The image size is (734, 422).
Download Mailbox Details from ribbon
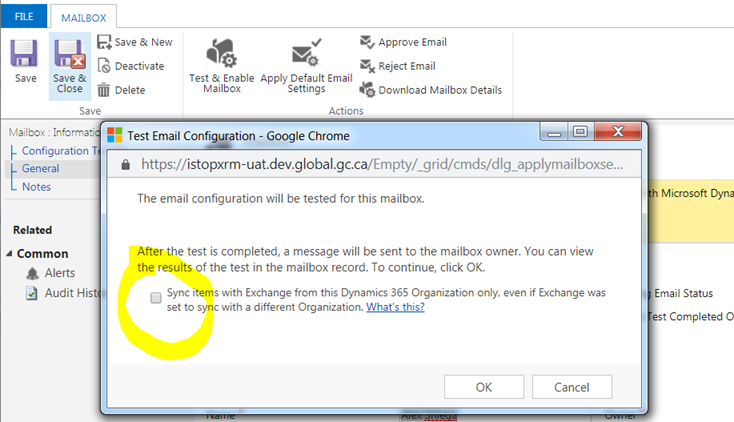(430, 90)
